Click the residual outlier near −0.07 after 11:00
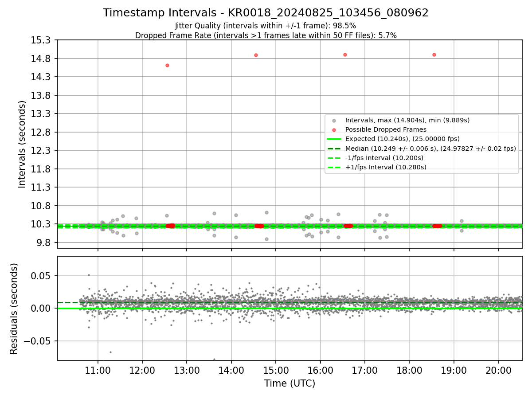Screen dimensions: 532x399 [110, 352]
